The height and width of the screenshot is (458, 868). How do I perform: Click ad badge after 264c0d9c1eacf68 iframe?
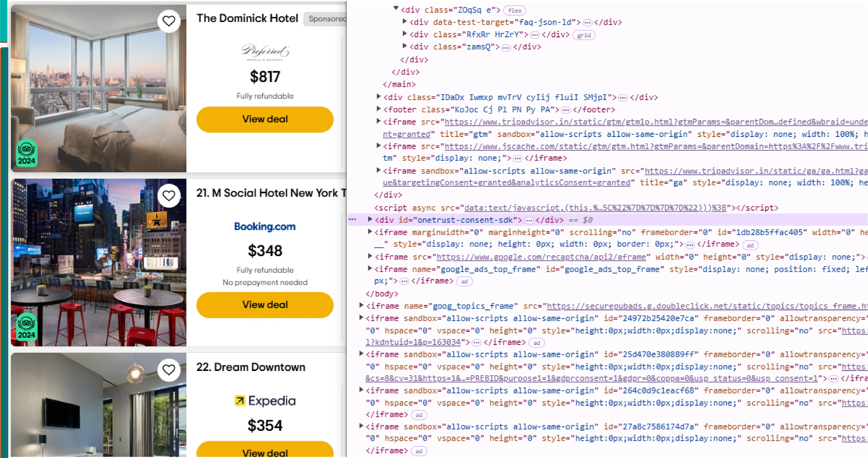coord(419,415)
